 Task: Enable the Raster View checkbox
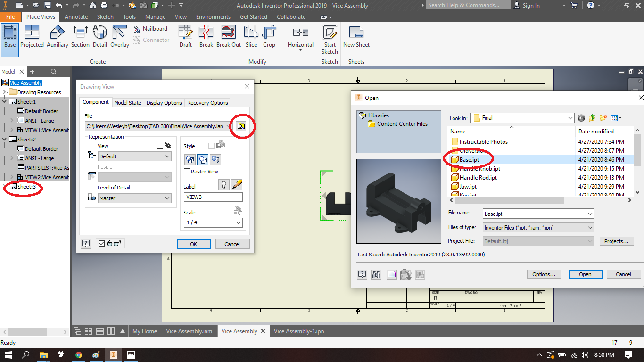click(187, 171)
